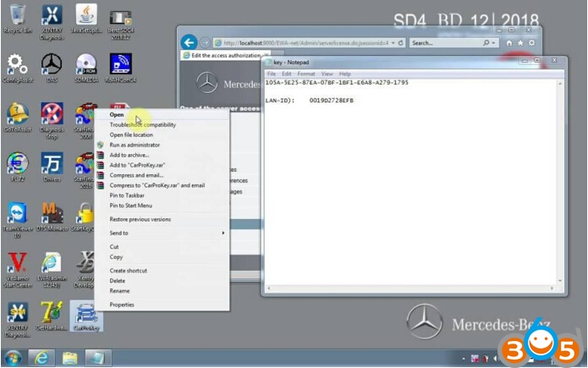The width and height of the screenshot is (588, 368).
Task: Open the file explorer taskbar icon
Action: point(69,358)
